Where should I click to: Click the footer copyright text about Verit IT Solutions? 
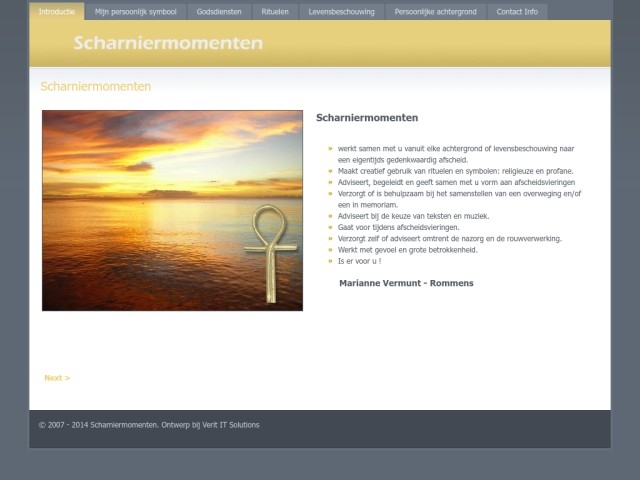tap(148, 425)
